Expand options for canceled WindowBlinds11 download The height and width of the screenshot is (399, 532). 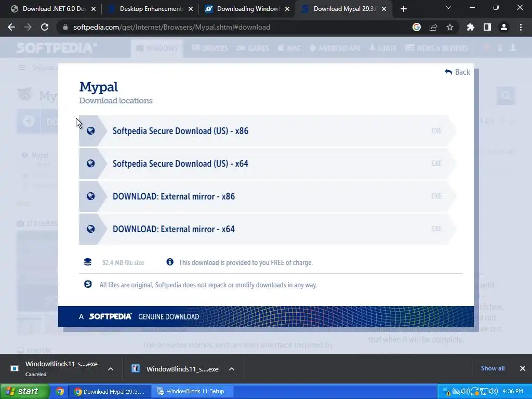(x=111, y=369)
